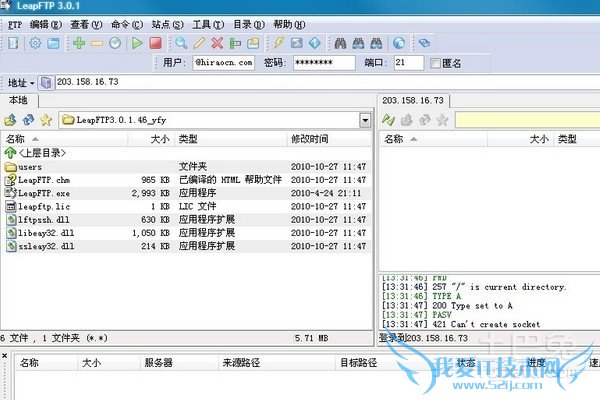Screen dimensions: 600x400
Task: Click the 用户 username input field
Action: [223, 63]
